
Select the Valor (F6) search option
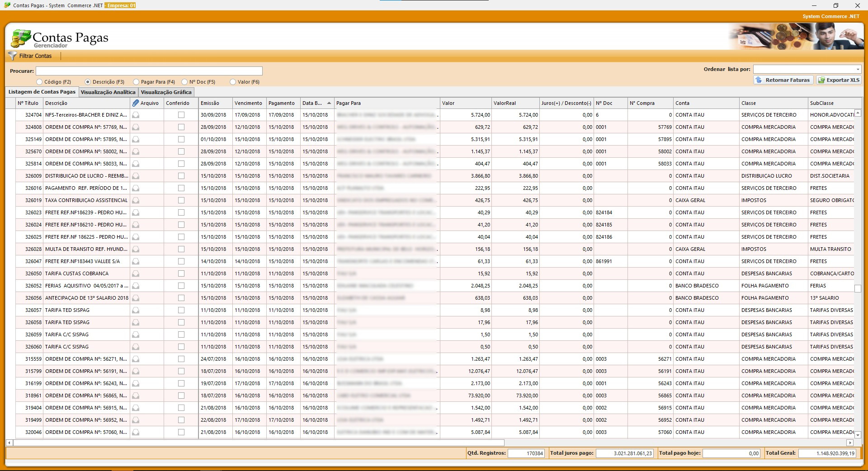(x=233, y=82)
